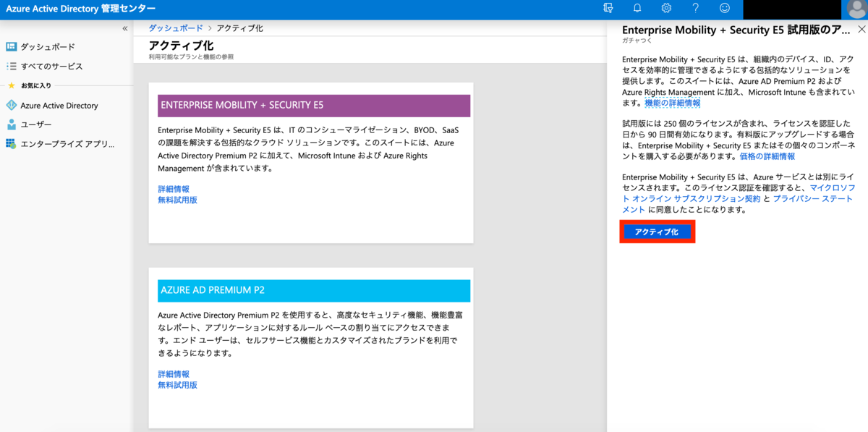Click the 利用可能なプランと機能の参照 subtitle
The width and height of the screenshot is (868, 432).
pos(191,56)
